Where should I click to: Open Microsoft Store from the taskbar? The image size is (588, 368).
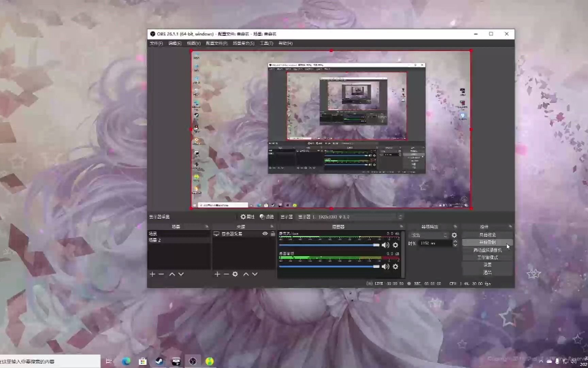tap(143, 361)
